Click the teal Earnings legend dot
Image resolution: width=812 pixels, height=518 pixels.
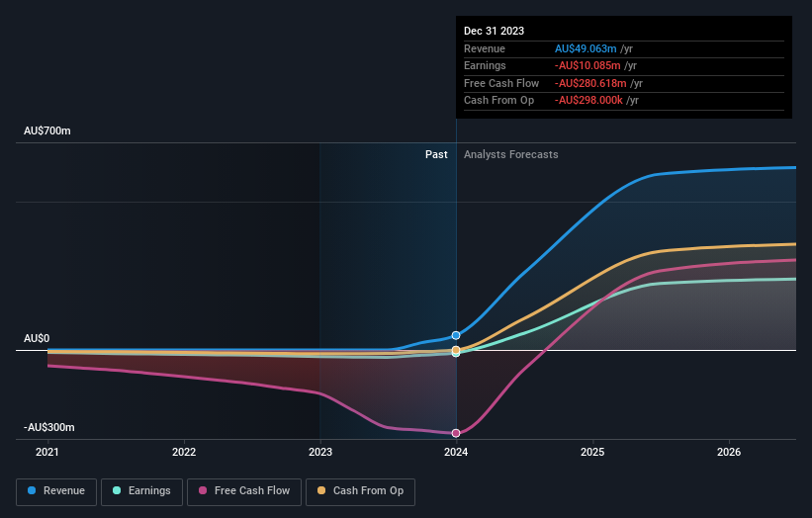click(x=117, y=490)
